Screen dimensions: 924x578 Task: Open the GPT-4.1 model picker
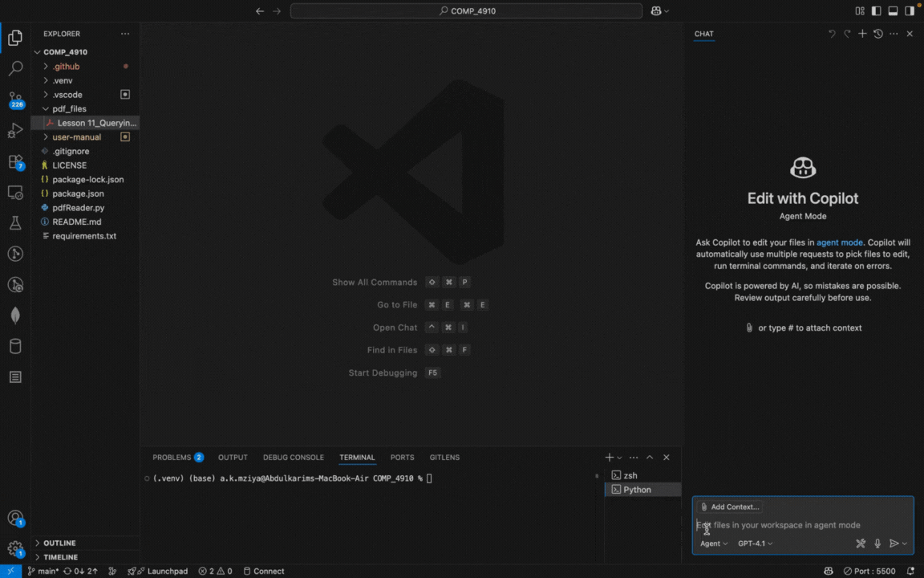[755, 543]
